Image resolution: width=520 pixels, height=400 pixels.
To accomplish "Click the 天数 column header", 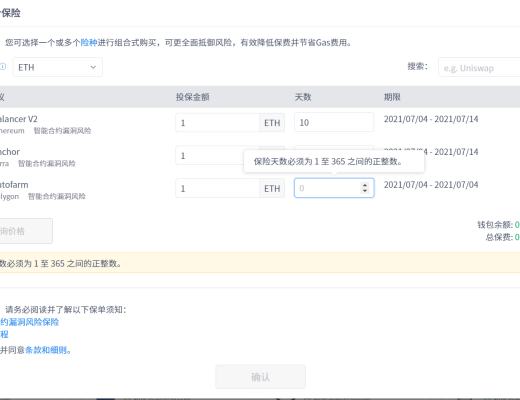I will click(x=303, y=97).
